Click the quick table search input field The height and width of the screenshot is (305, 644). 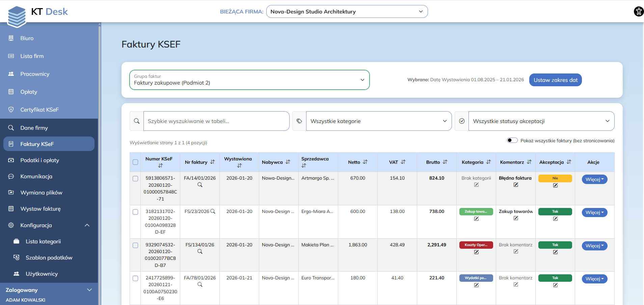point(216,121)
